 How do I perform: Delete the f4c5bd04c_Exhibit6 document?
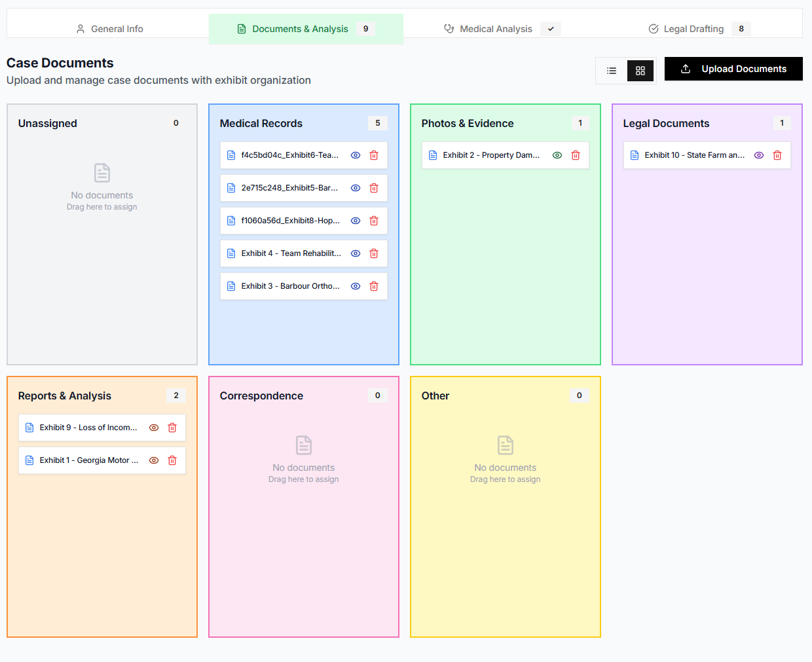point(374,155)
